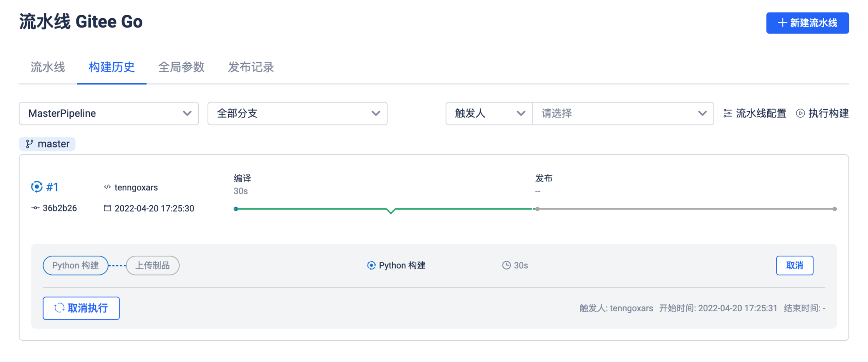868x362 pixels.
Task: Click the 新建流水线 button
Action: (807, 23)
